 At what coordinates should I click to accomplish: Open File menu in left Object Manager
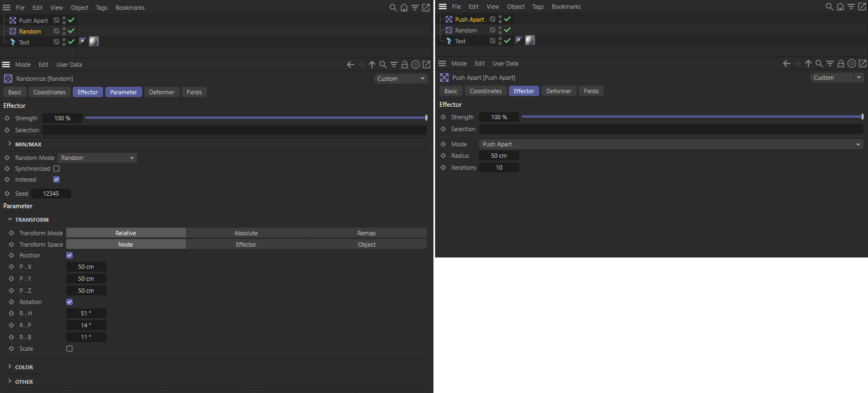pyautogui.click(x=20, y=8)
